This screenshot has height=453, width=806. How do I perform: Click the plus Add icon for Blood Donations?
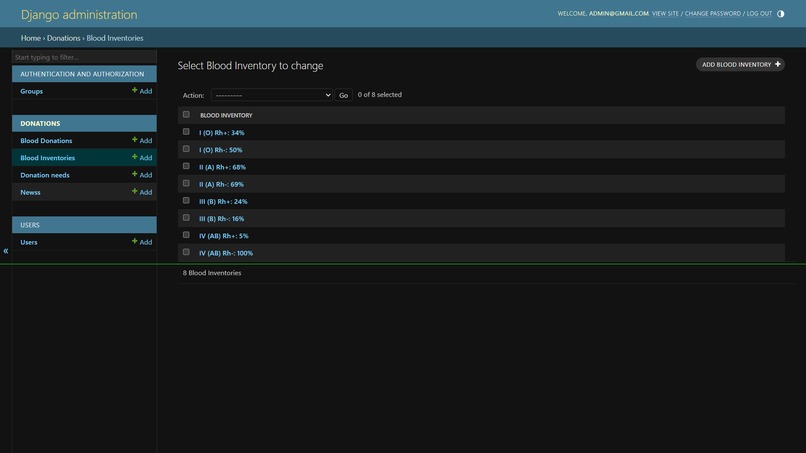pos(142,140)
